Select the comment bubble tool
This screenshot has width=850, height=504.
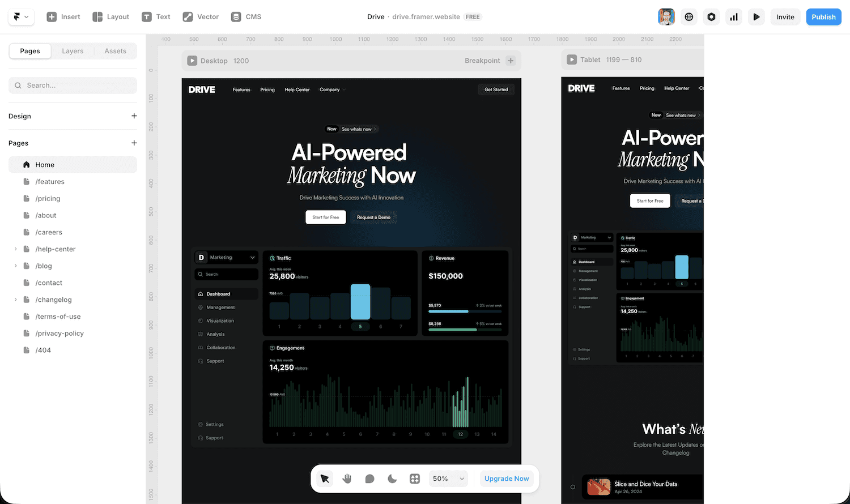click(369, 479)
